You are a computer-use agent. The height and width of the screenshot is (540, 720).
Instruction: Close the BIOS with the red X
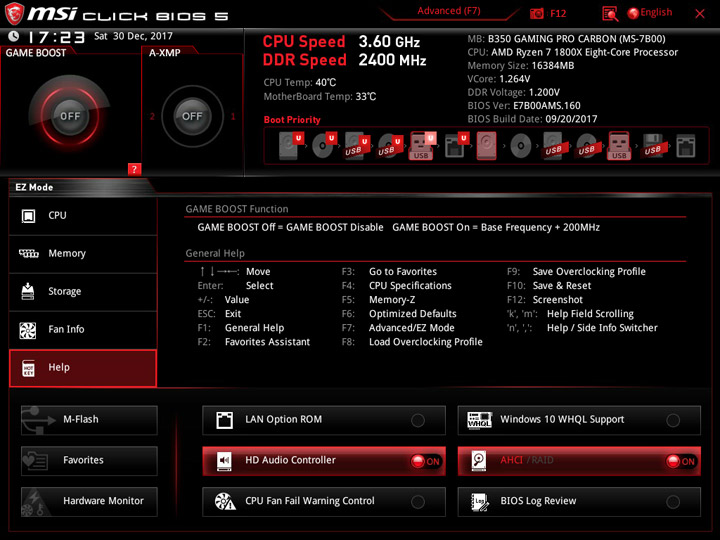point(700,14)
